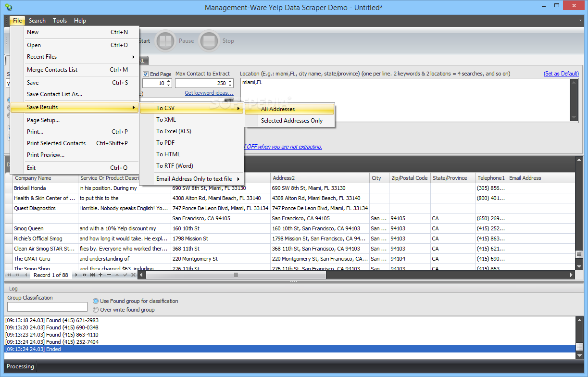Click the grid horizontal scrollbar thumb

[x=236, y=275]
